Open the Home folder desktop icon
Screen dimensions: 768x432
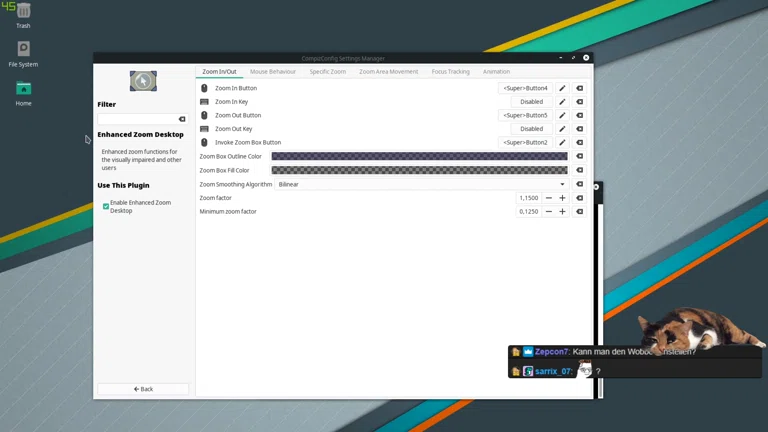23,93
